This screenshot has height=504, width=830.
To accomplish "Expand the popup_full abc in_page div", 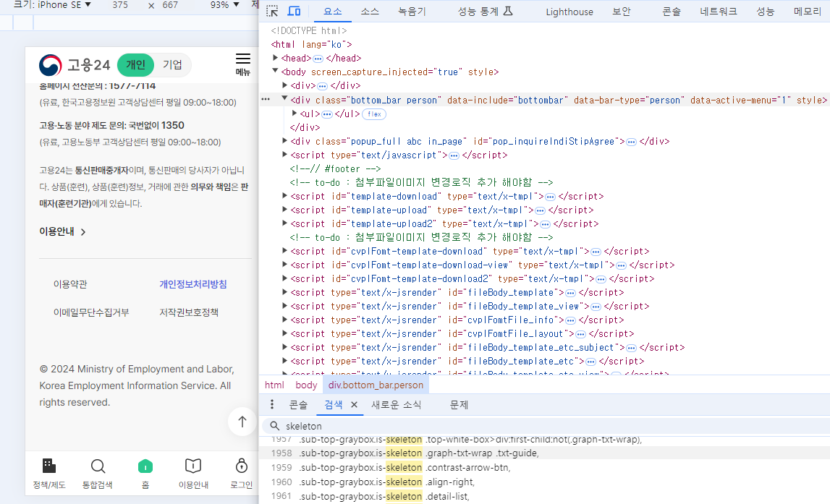I will coord(285,140).
